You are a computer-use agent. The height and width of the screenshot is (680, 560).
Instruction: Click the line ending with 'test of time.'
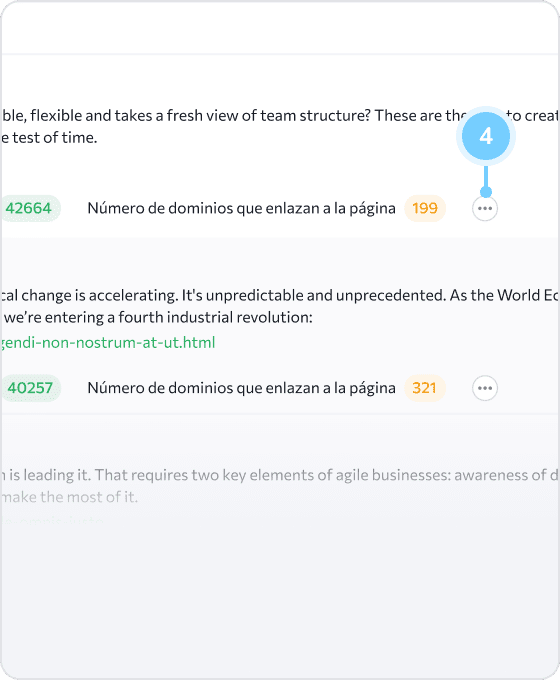(x=49, y=138)
